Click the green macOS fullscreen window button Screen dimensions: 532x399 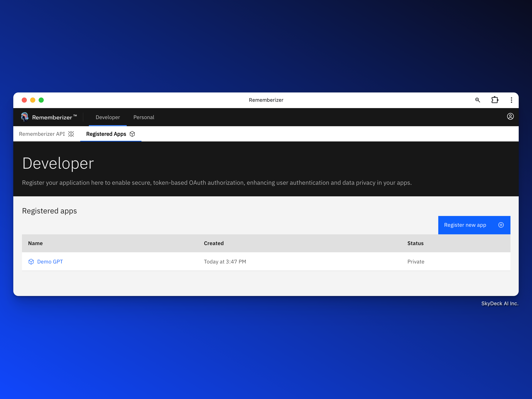pyautogui.click(x=41, y=100)
